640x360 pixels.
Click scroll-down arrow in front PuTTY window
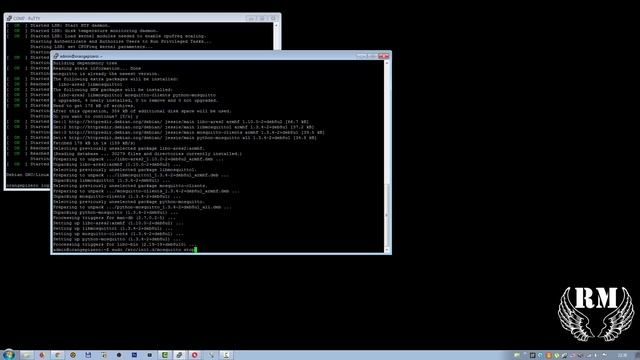tap(387, 250)
